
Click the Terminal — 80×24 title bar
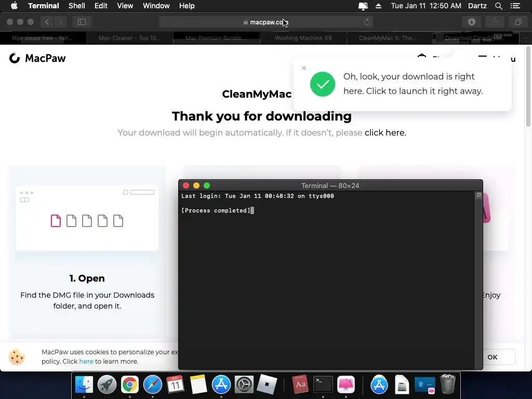coord(330,185)
